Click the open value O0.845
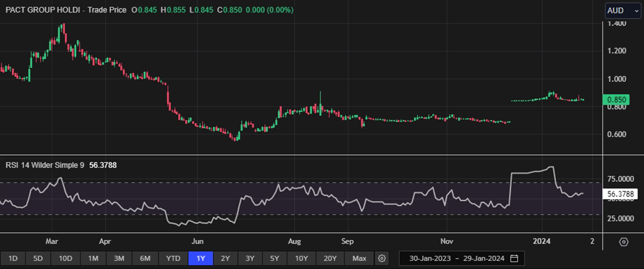 [x=144, y=11]
